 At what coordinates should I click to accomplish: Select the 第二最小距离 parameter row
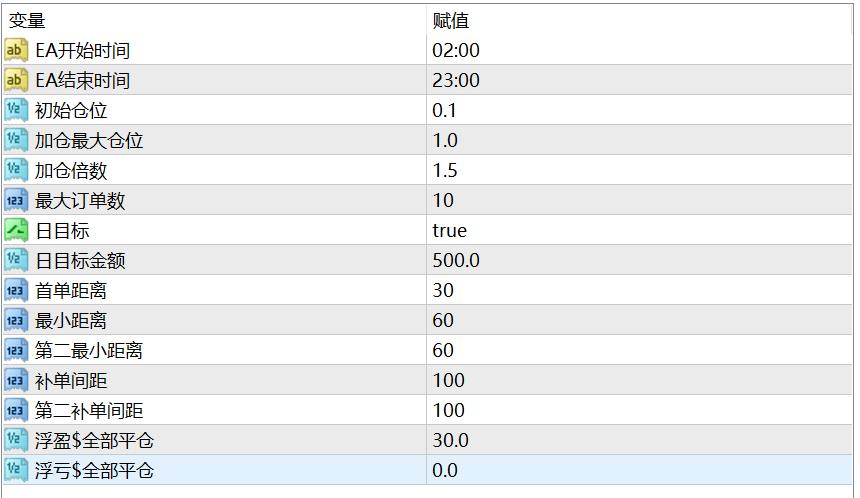pyautogui.click(x=89, y=350)
